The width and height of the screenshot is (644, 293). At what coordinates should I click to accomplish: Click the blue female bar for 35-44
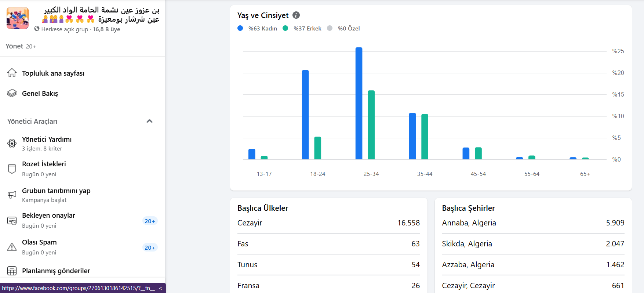pyautogui.click(x=412, y=136)
